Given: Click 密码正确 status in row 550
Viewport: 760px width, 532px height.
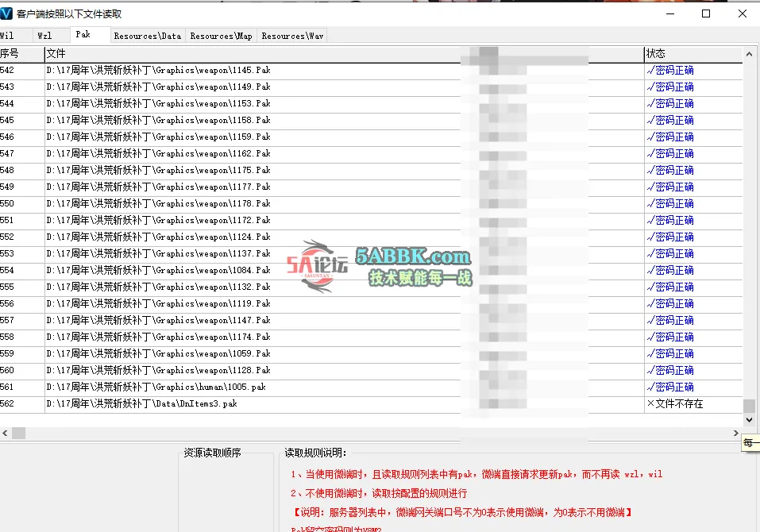Looking at the screenshot, I should coord(670,203).
